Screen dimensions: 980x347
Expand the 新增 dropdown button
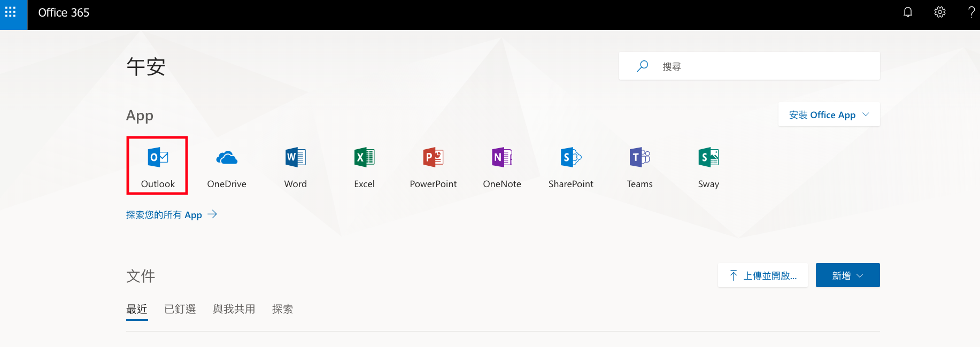[847, 275]
